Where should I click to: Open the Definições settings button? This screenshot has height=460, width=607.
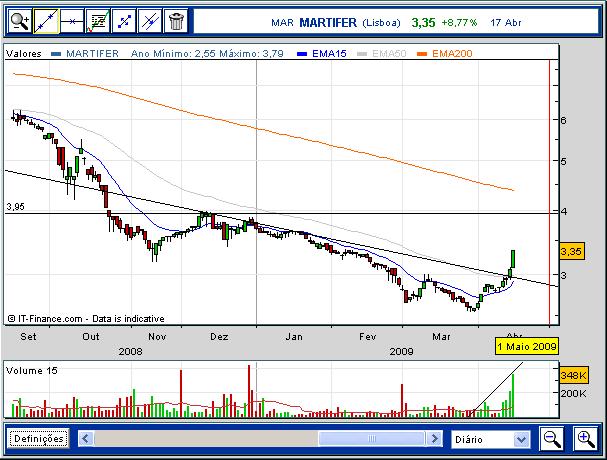click(x=39, y=439)
